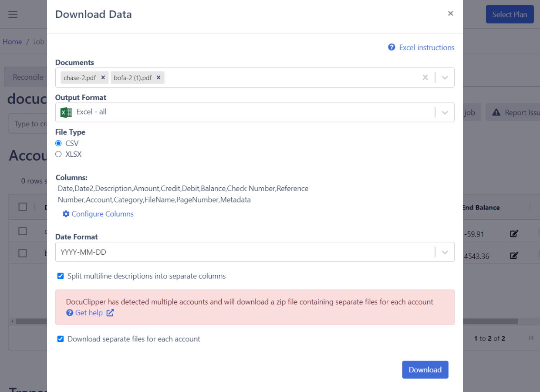540x392 pixels.
Task: Toggle Download separate files for each account
Action: (61, 339)
